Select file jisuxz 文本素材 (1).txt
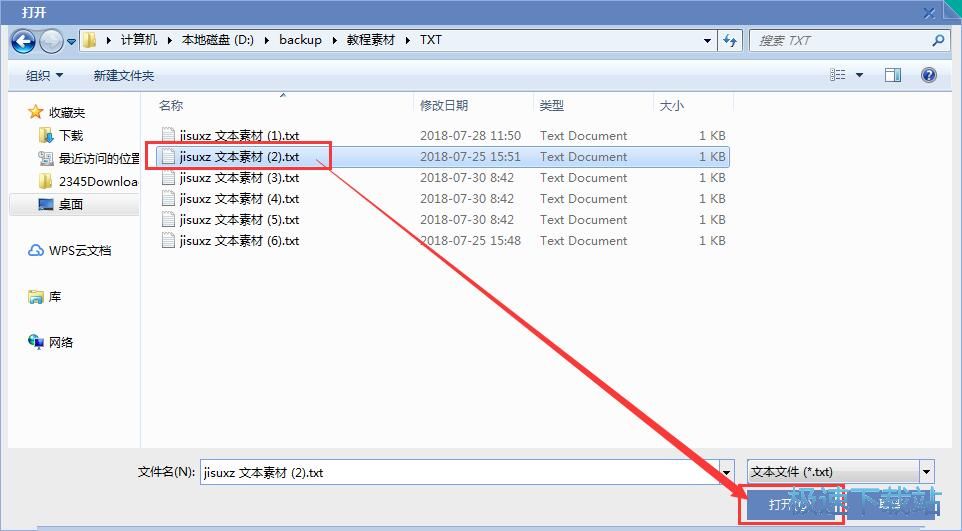Image resolution: width=962 pixels, height=531 pixels. click(x=239, y=136)
